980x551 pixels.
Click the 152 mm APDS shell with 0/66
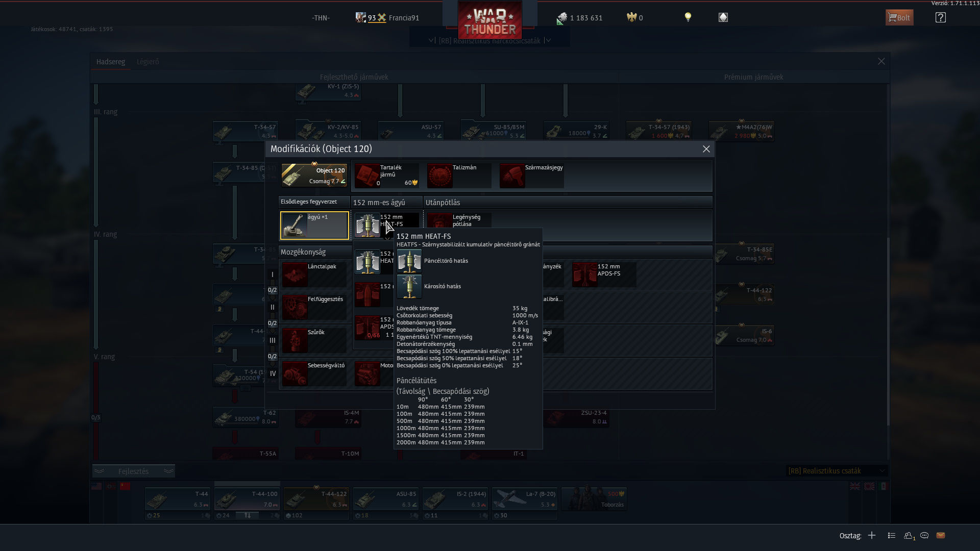pyautogui.click(x=374, y=328)
